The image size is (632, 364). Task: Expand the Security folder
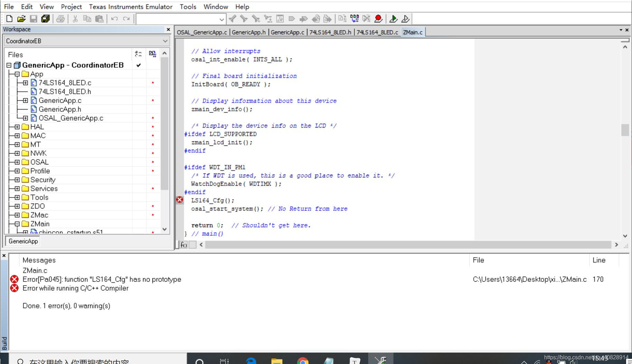click(17, 180)
